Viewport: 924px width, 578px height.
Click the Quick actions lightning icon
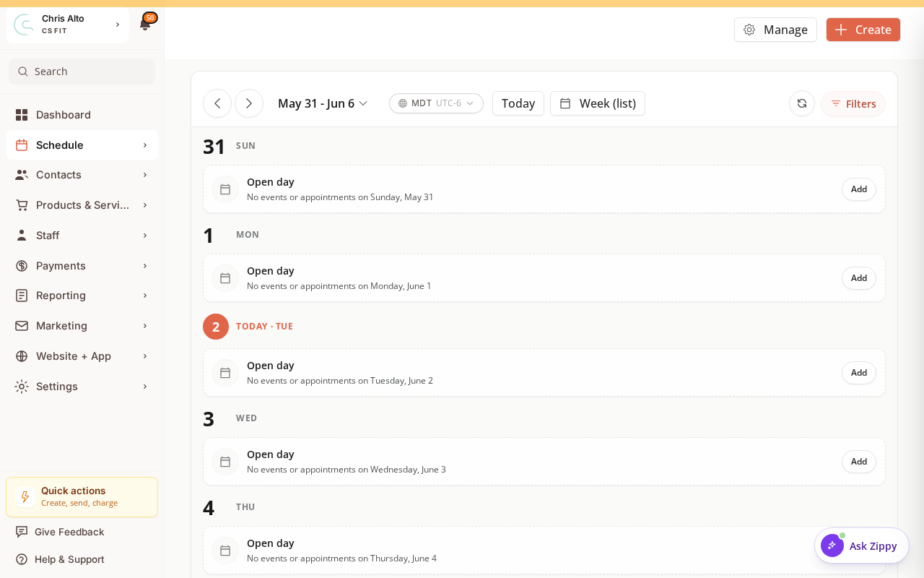(25, 497)
